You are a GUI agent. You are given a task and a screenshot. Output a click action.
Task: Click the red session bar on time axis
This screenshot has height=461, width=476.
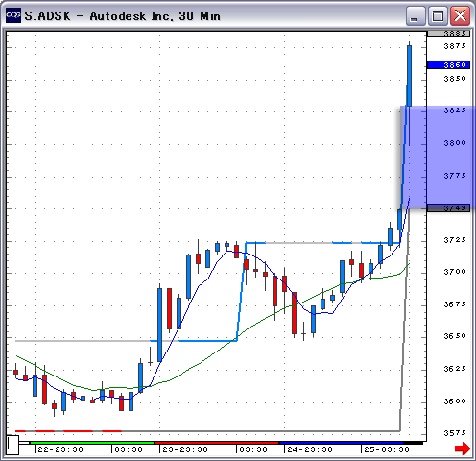(x=217, y=443)
